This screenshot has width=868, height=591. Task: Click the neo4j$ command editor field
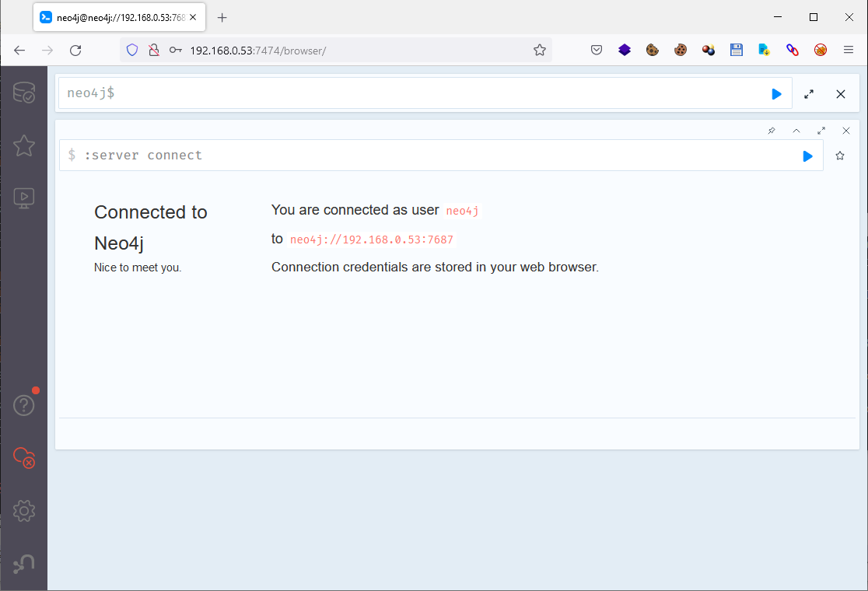click(x=412, y=94)
